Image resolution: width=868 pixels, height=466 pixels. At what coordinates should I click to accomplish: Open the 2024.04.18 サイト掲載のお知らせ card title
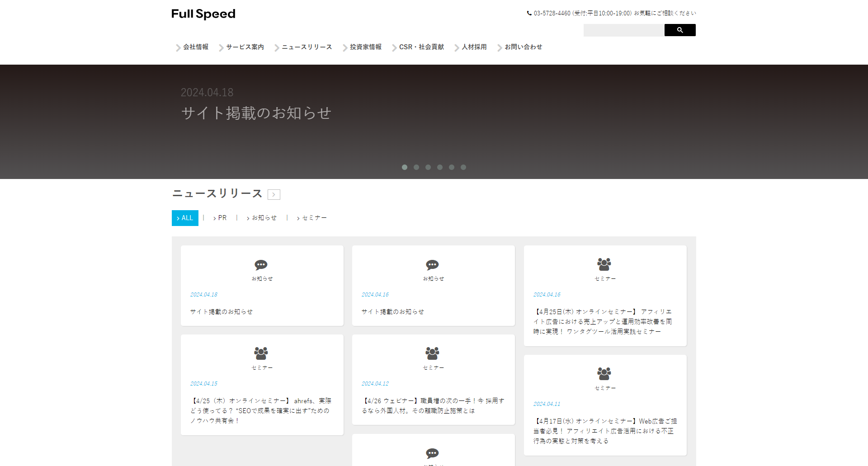click(x=222, y=312)
